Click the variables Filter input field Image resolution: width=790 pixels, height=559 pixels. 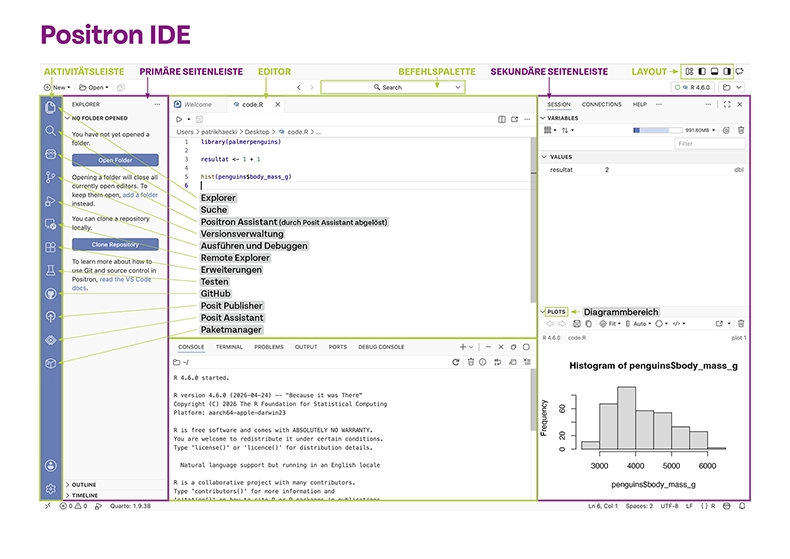click(x=710, y=144)
